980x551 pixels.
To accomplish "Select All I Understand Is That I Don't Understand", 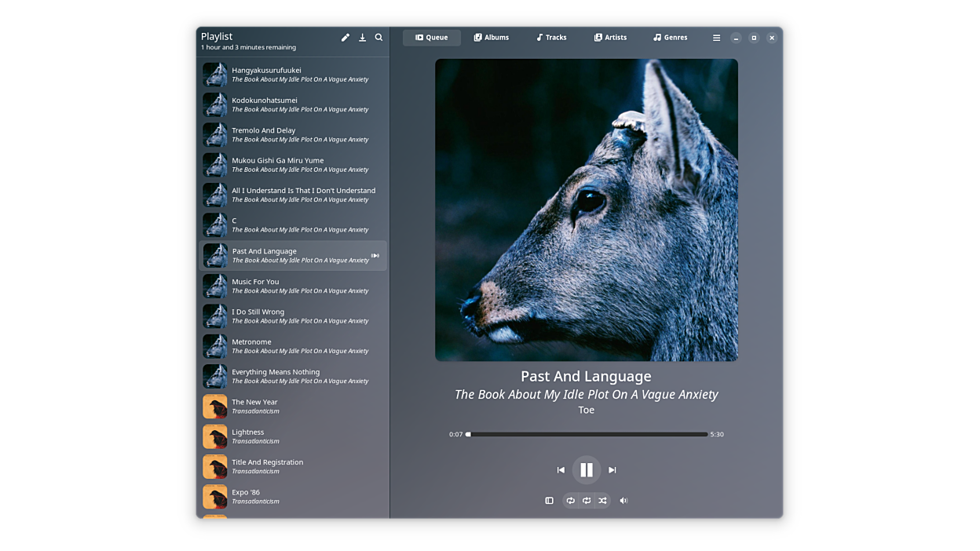I will point(293,195).
